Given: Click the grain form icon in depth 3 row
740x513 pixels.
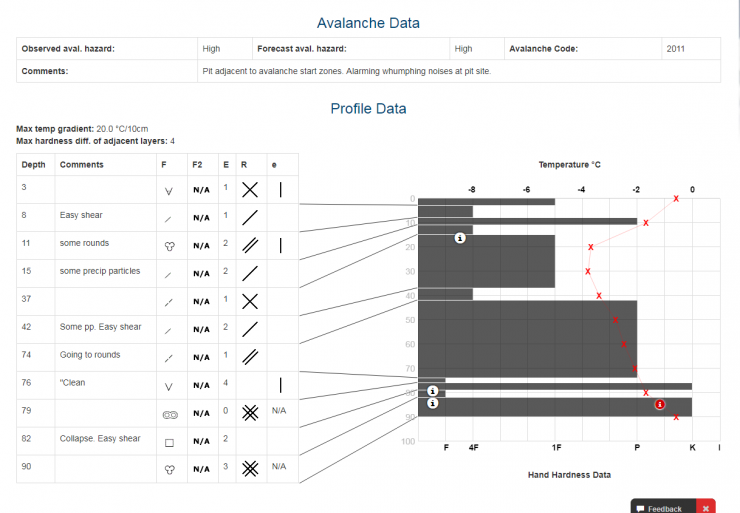Looking at the screenshot, I should pos(168,188).
